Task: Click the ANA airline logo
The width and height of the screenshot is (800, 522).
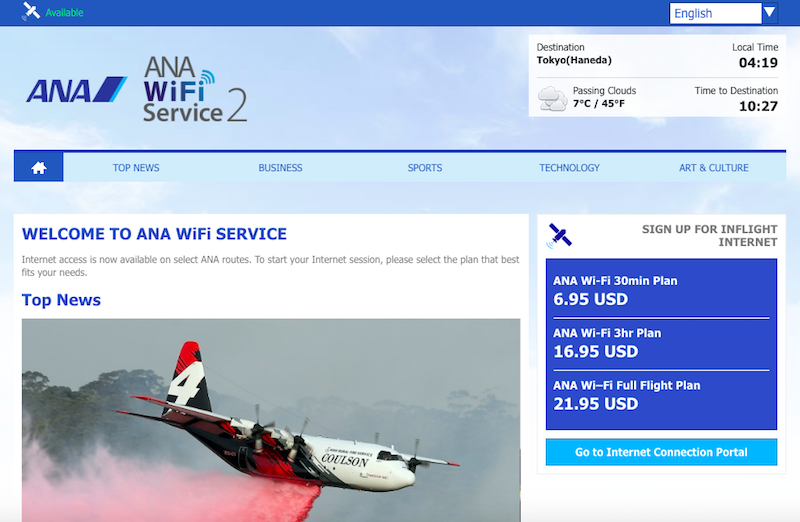Action: tap(77, 90)
